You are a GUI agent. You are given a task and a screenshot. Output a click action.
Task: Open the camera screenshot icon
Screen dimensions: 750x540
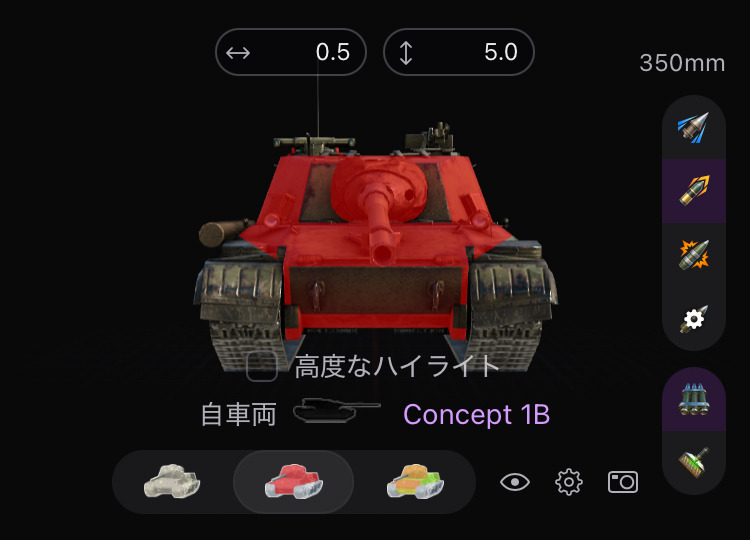coord(623,482)
